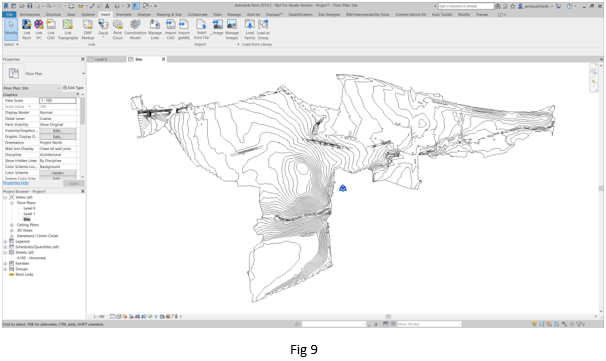Click the Import gbXML tool

coord(184,29)
